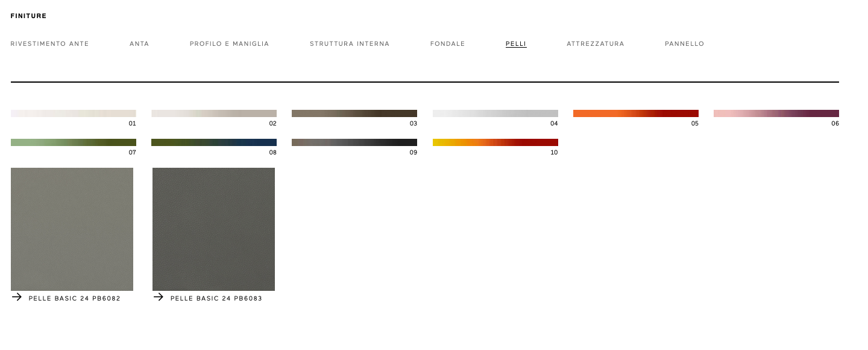Screen dimensions: 868x350
Task: Pick color range 08 green-blue gradient
Action: click(214, 142)
